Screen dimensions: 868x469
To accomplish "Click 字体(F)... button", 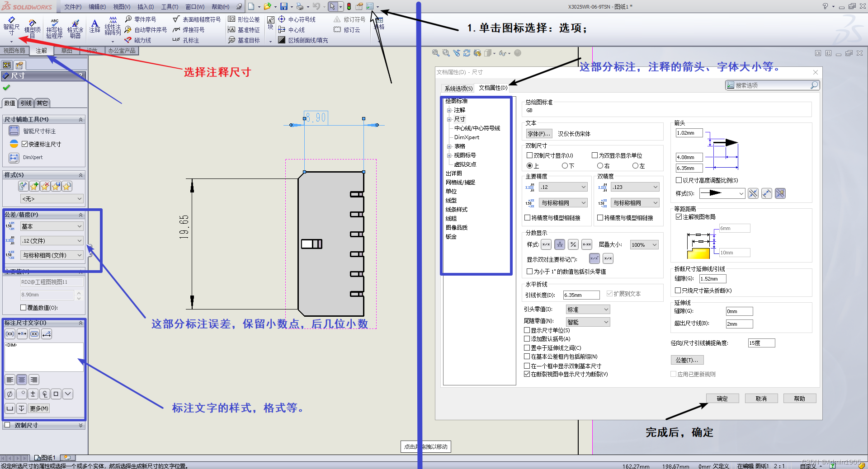I will (x=539, y=133).
